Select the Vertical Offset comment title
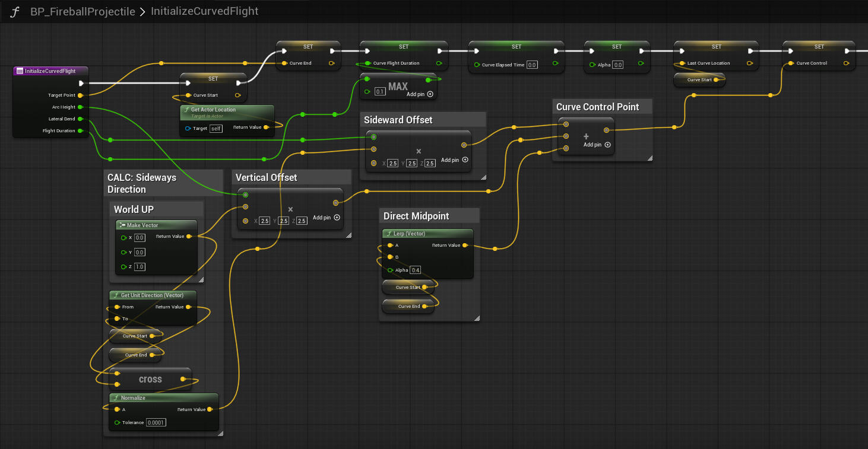The width and height of the screenshot is (868, 449). pos(266,177)
